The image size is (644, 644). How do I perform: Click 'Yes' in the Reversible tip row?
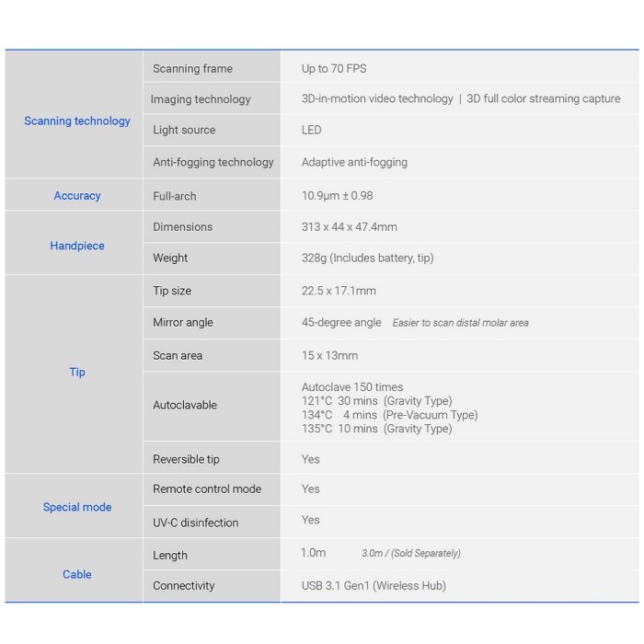311,459
